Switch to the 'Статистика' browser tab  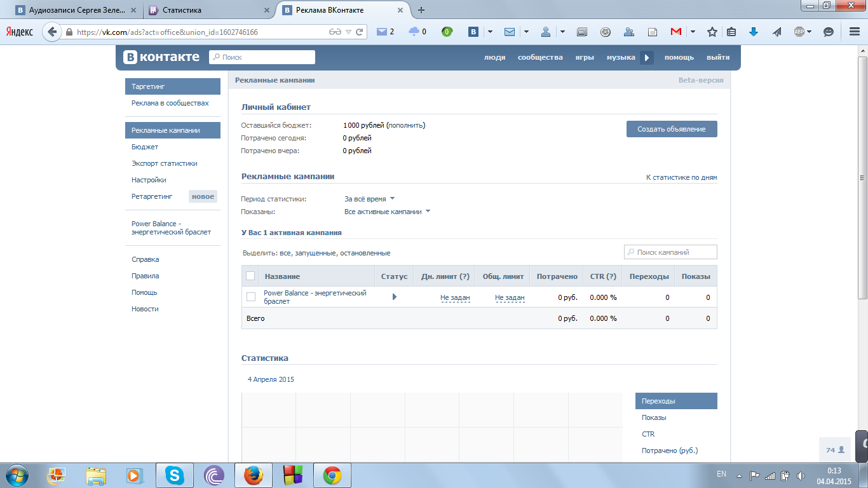point(208,10)
